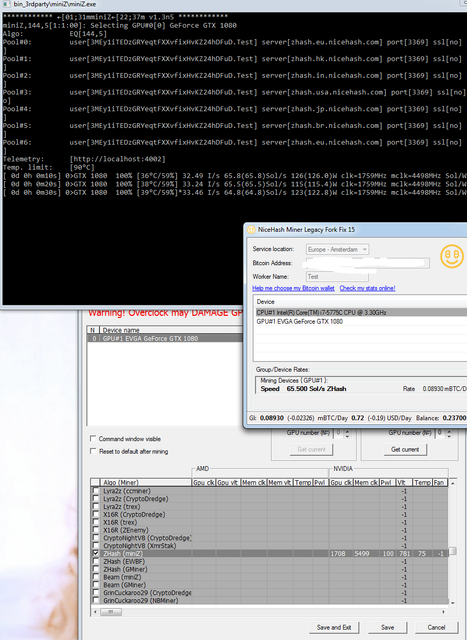
Task: Select the ZHash (GMiner) row
Action: point(269,569)
